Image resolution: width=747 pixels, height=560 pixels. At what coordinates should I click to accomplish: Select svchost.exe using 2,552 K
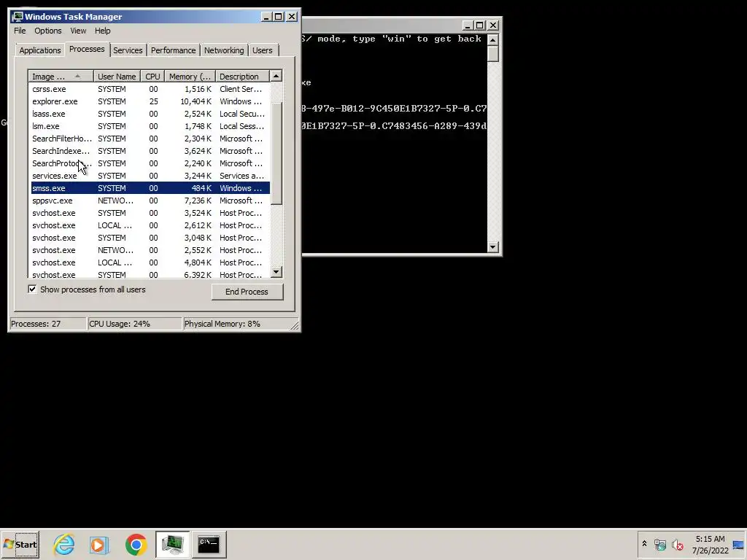point(150,250)
